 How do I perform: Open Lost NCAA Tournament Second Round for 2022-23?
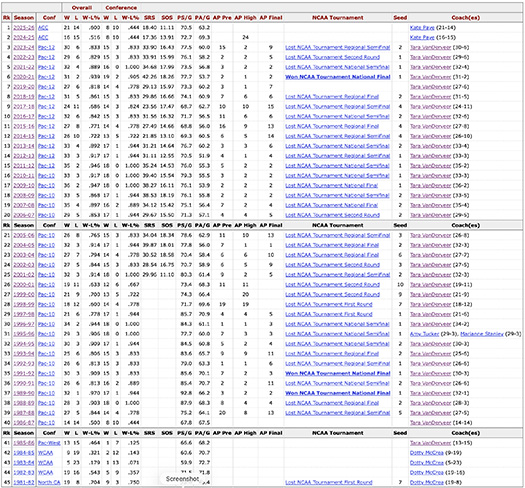(x=332, y=57)
